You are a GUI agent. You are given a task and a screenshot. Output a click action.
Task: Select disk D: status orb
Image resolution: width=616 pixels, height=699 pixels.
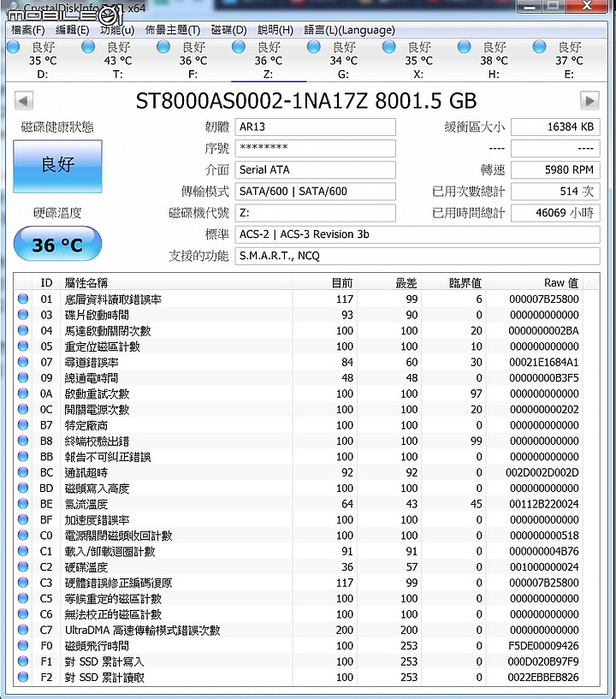click(x=14, y=46)
